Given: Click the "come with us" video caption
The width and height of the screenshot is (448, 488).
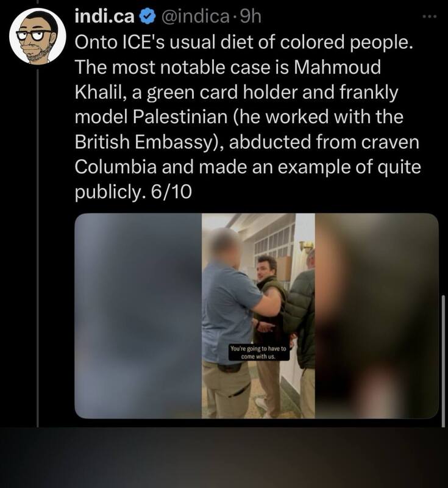Looking at the screenshot, I should click(258, 353).
